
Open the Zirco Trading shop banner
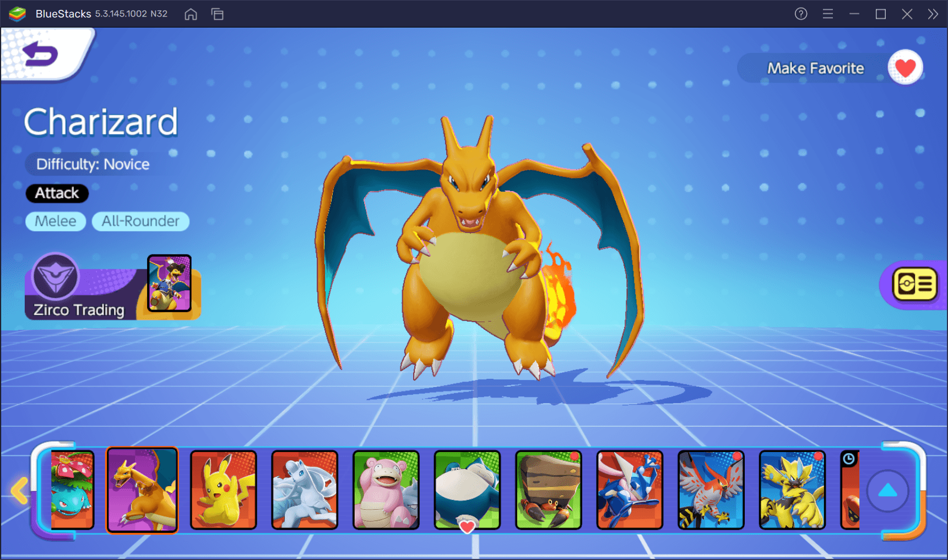112,287
